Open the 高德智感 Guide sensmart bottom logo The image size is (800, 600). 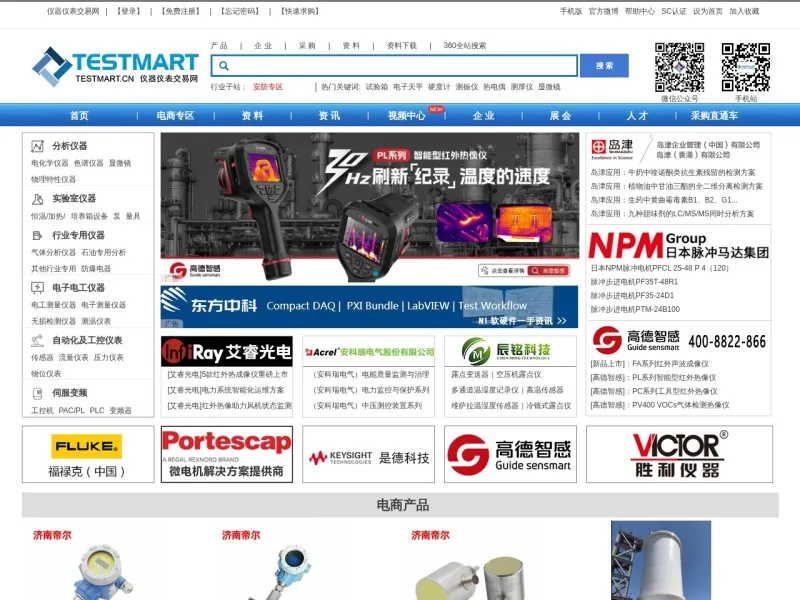tap(510, 454)
